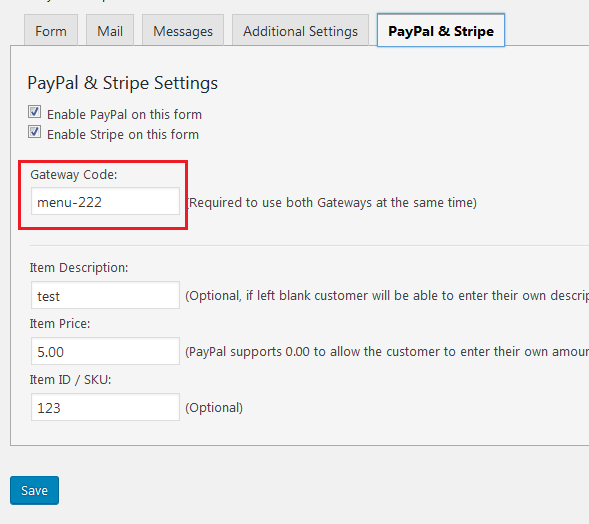Click the 'Gateway Code:' label text
589x524 pixels.
click(x=74, y=175)
